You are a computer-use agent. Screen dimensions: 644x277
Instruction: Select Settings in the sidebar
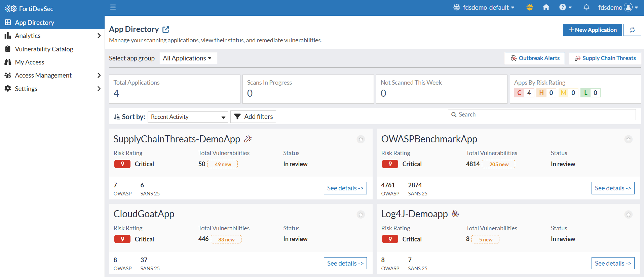pos(26,89)
